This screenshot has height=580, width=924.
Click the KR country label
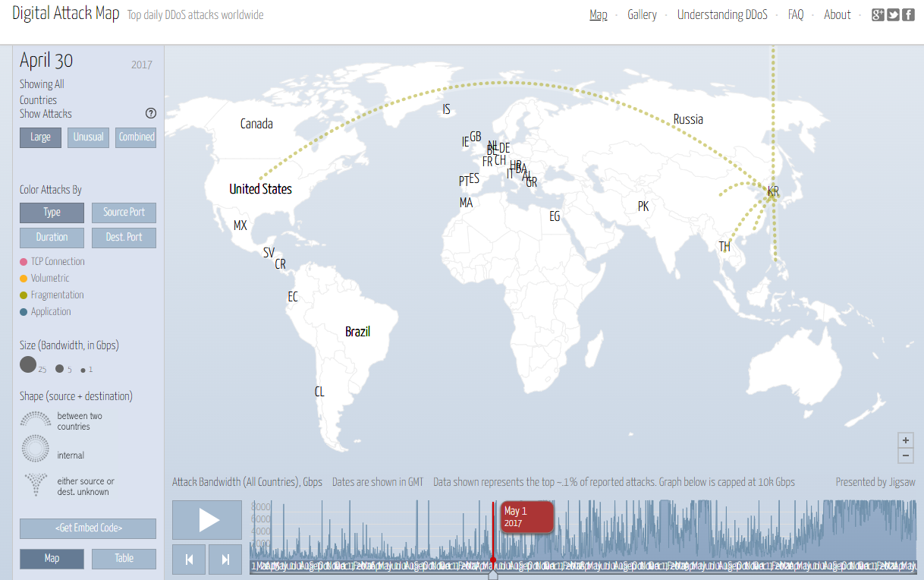tap(773, 192)
